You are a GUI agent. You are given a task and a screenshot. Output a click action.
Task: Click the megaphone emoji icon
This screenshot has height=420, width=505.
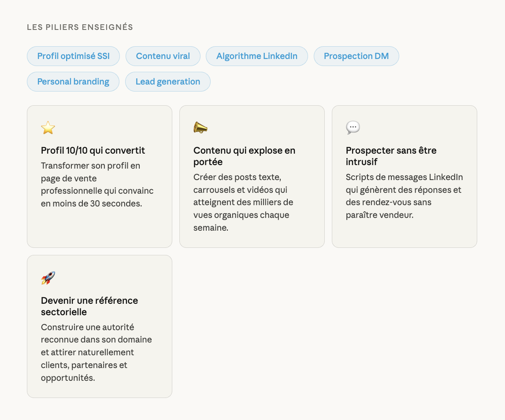point(201,128)
